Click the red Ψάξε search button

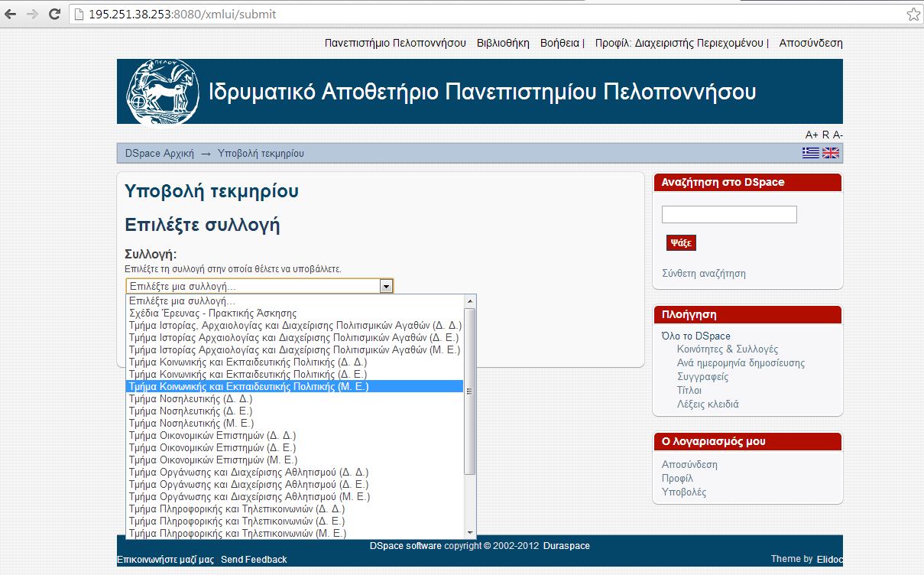(x=681, y=242)
